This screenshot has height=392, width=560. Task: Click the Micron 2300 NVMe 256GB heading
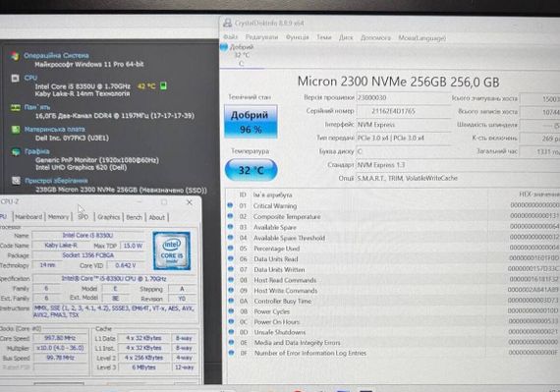point(398,82)
